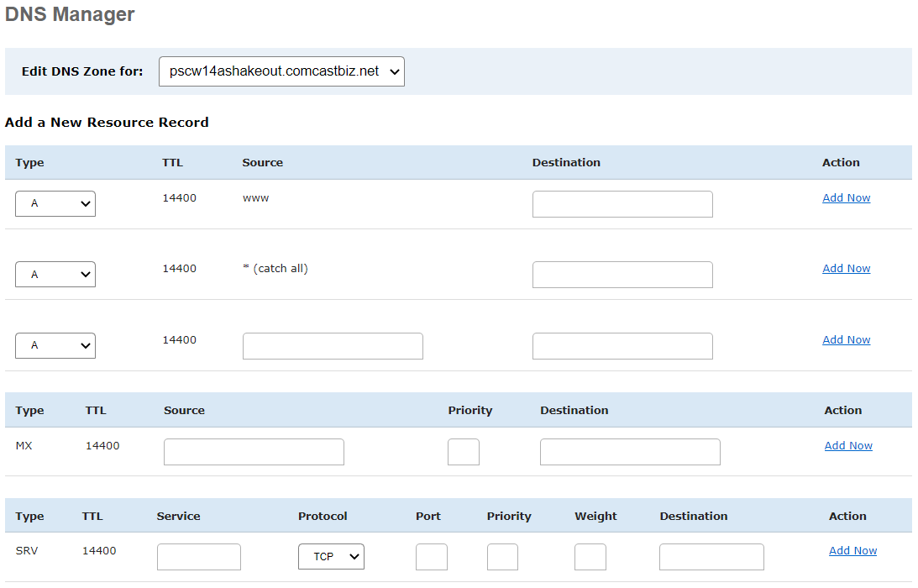Click the Source field in the blank A row
This screenshot has width=918, height=588.
coord(332,345)
